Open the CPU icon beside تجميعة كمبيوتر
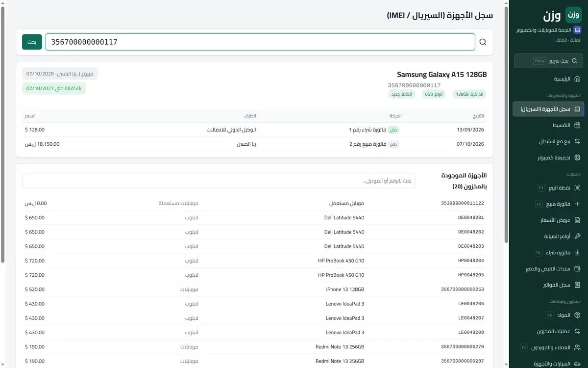 (577, 158)
